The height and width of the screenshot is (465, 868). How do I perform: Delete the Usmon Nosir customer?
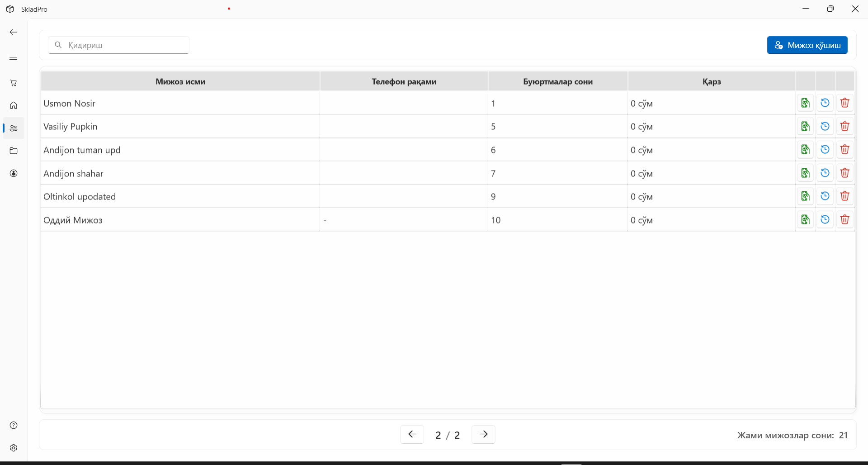pyautogui.click(x=844, y=103)
